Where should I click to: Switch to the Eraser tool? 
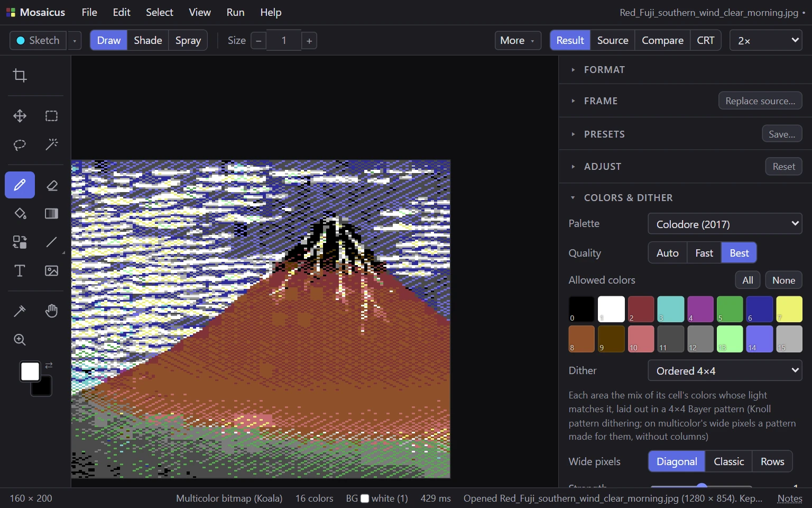click(x=51, y=185)
